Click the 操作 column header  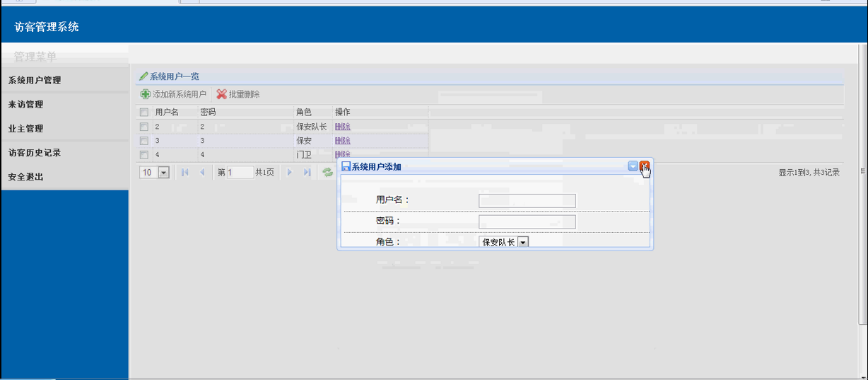[x=343, y=113]
